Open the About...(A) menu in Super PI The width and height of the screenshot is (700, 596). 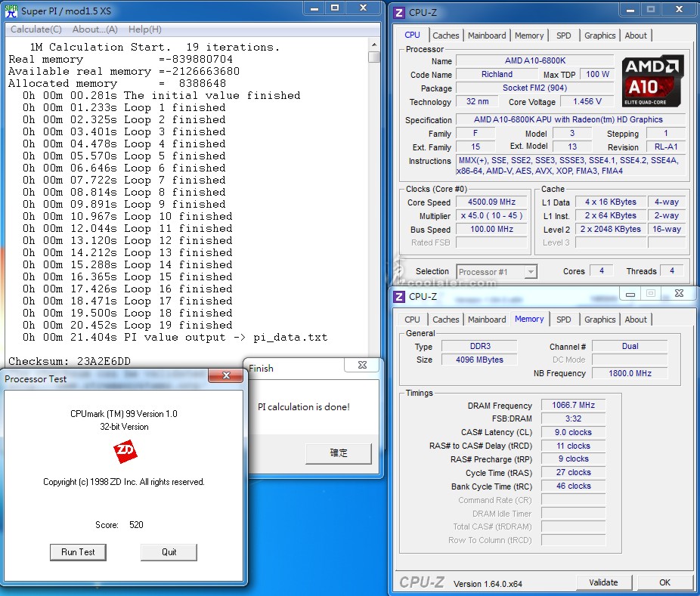click(95, 29)
